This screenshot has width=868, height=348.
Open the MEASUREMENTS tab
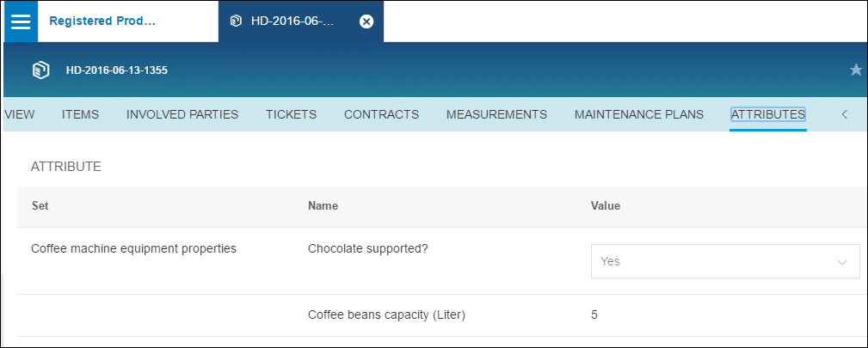tap(496, 114)
